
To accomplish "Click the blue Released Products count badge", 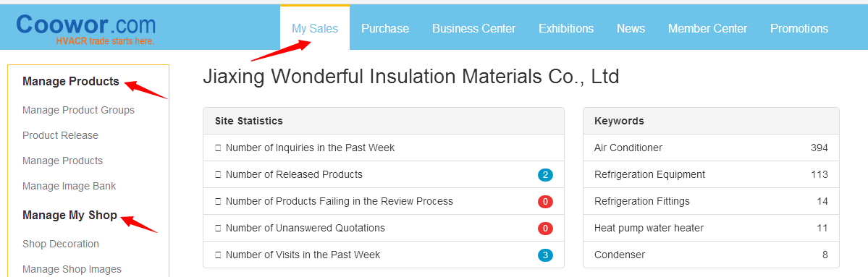I will coord(545,175).
